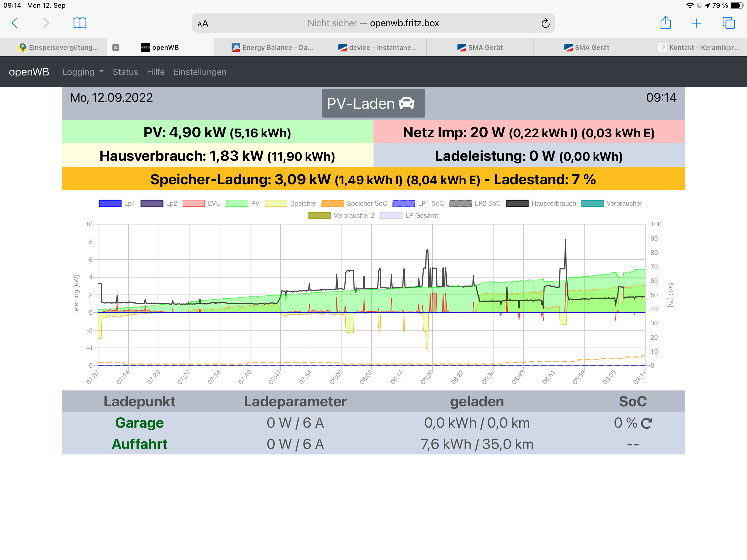Show all tabs overview icon
Viewport: 747px width, 560px height.
coord(728,23)
